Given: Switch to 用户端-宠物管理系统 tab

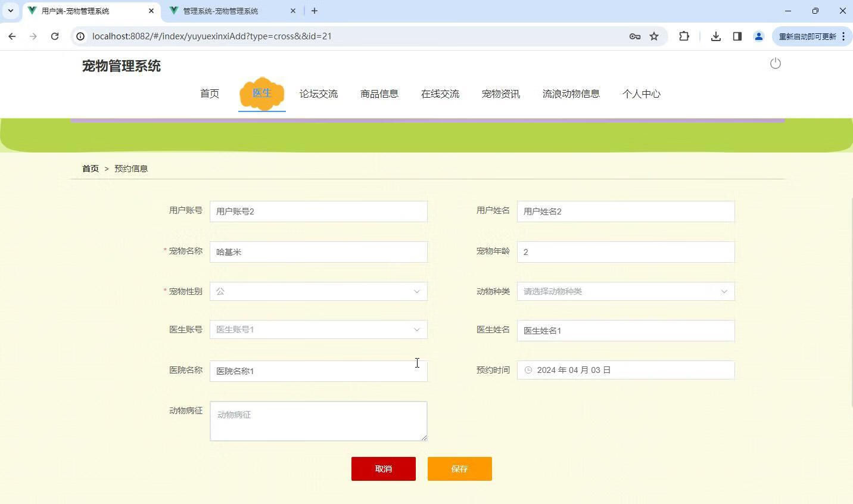Looking at the screenshot, I should pyautogui.click(x=91, y=11).
